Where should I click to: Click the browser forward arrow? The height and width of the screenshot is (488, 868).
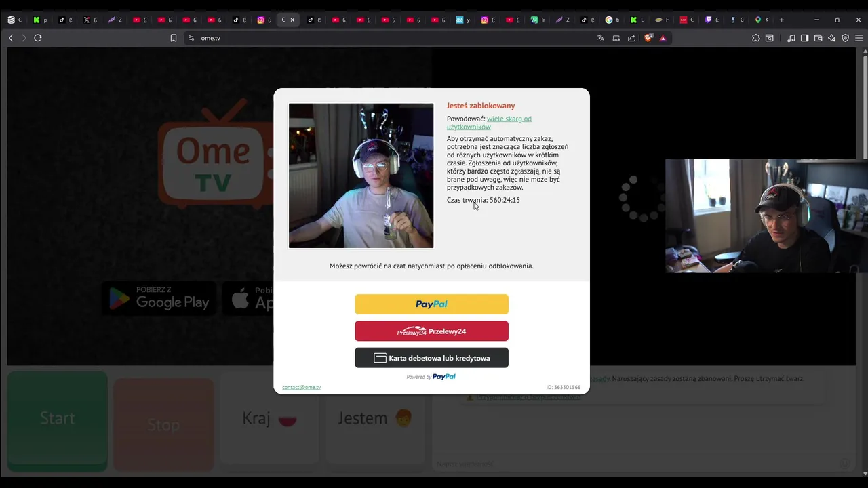tap(24, 38)
